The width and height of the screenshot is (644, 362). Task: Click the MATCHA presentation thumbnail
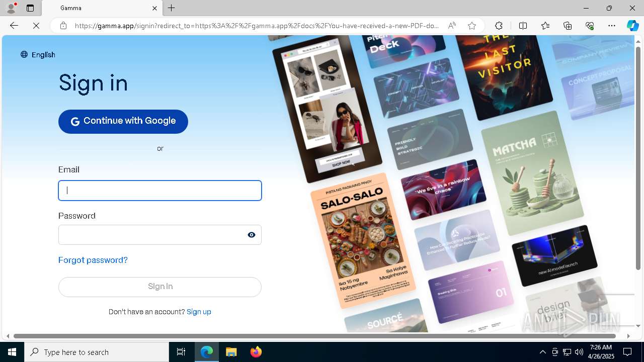tap(533, 172)
